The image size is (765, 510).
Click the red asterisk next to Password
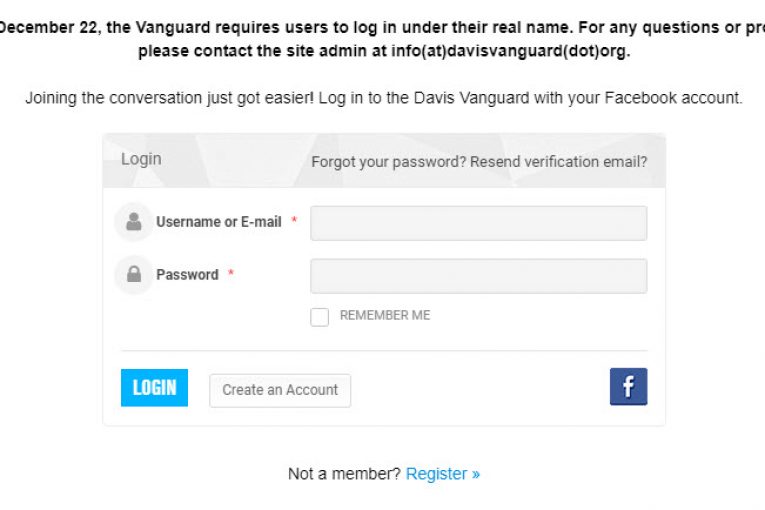click(x=231, y=274)
